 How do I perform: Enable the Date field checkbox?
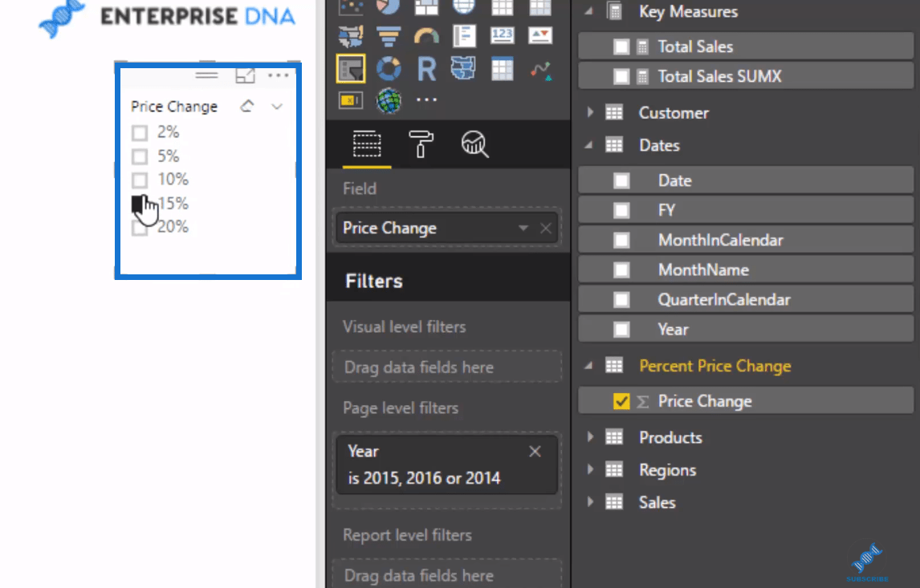(621, 180)
